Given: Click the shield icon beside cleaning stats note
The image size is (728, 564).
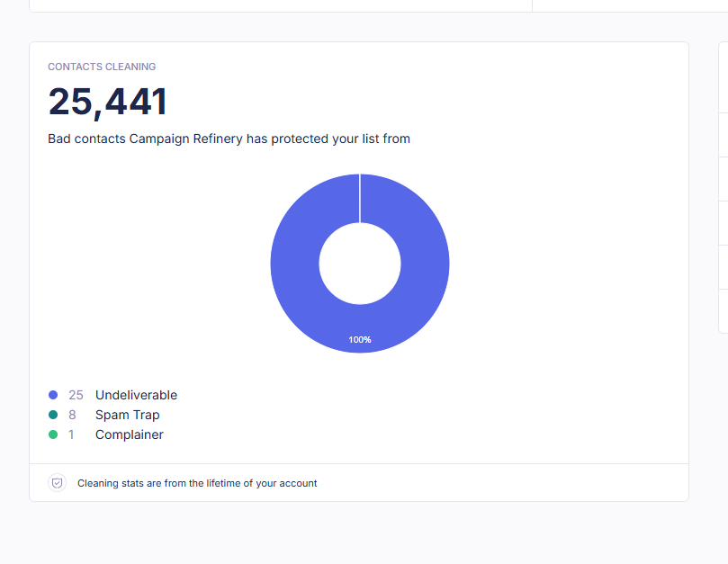Looking at the screenshot, I should tap(57, 483).
